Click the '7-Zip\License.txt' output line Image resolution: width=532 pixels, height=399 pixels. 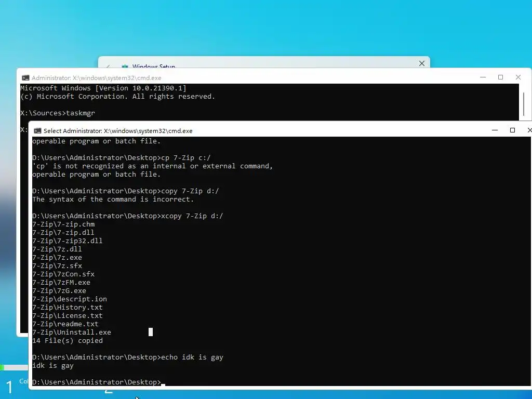tap(68, 315)
